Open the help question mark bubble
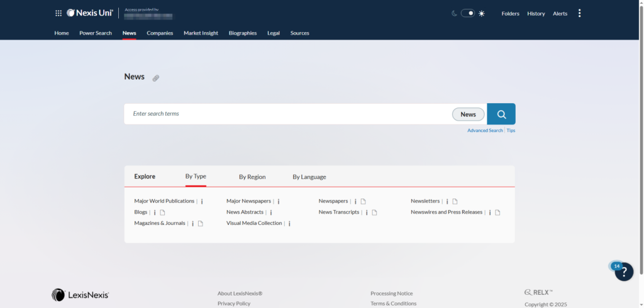 click(x=623, y=272)
